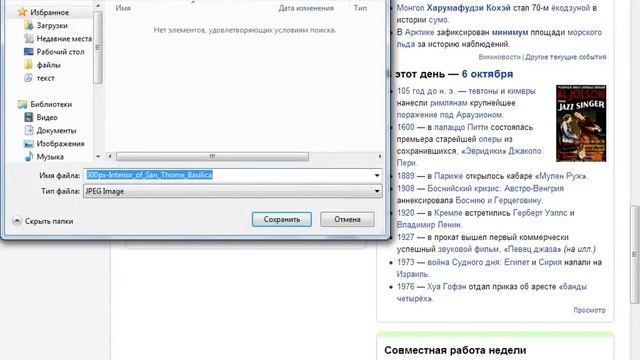Click the Библиотеки icon
The image size is (640, 360).
[22, 104]
